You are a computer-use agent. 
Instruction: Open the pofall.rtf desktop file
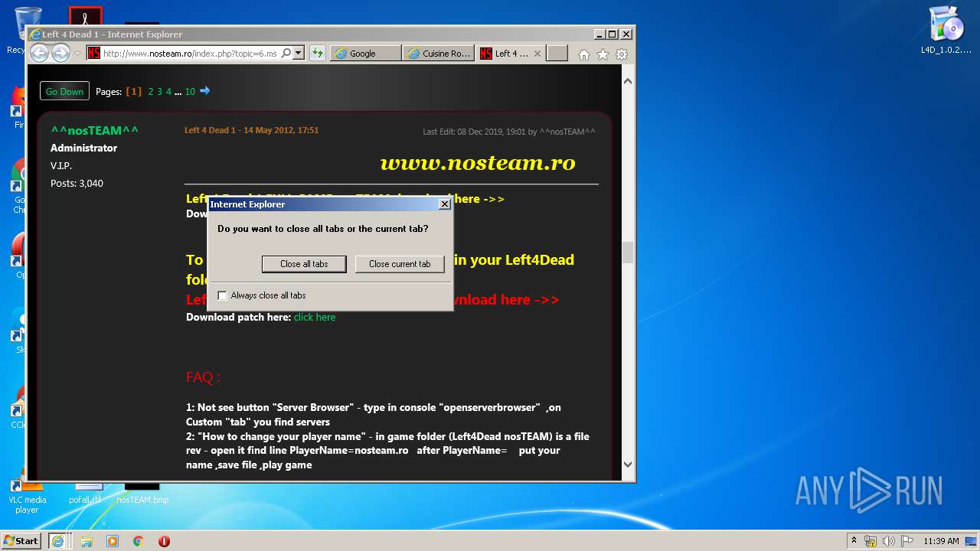[85, 495]
